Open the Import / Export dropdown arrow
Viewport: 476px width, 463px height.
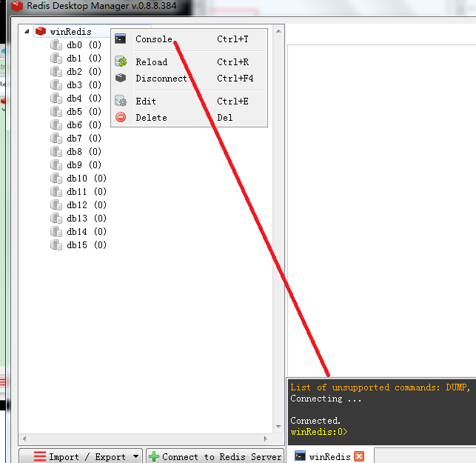point(135,456)
